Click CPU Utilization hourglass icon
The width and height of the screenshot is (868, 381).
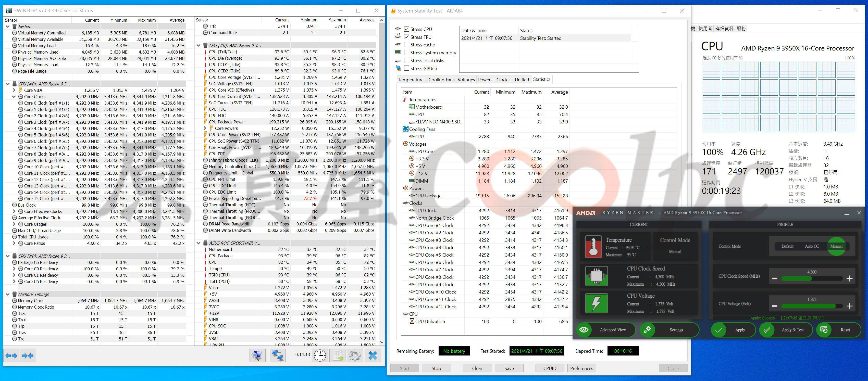[412, 321]
